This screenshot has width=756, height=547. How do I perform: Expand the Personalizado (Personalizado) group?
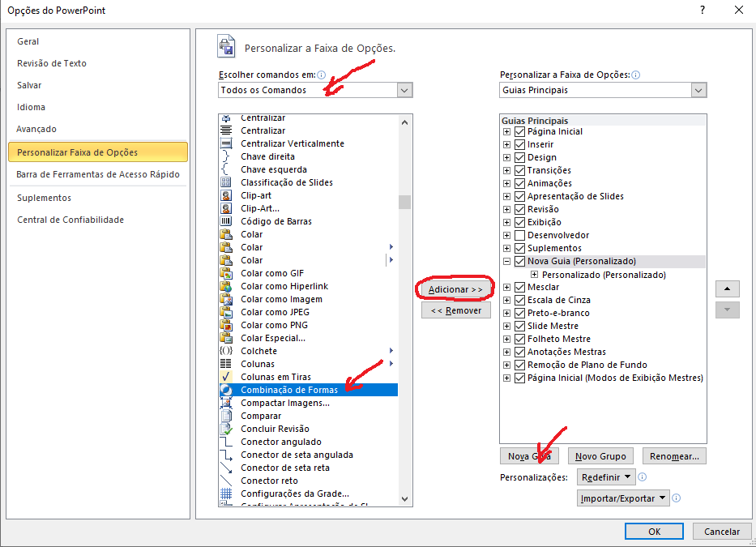(534, 275)
